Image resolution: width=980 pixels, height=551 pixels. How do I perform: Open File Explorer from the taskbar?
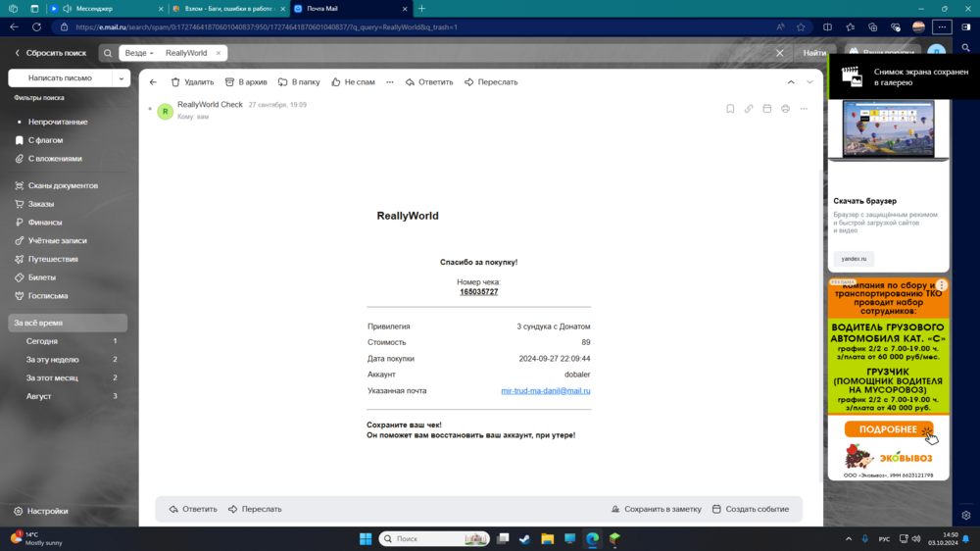(548, 538)
